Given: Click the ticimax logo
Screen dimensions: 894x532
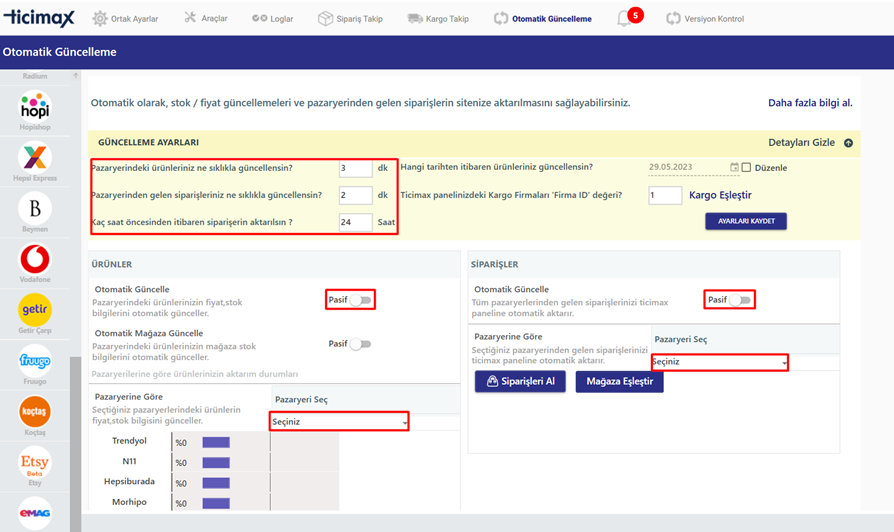Looking at the screenshot, I should [39, 18].
